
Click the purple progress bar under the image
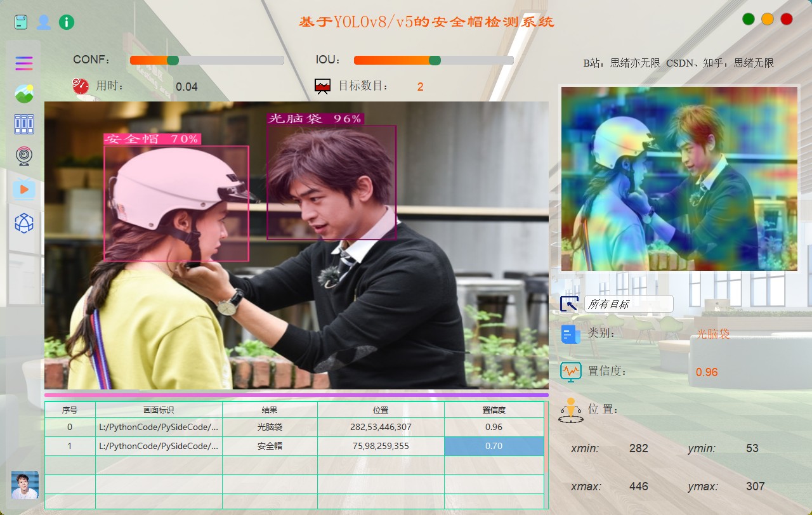tap(296, 395)
